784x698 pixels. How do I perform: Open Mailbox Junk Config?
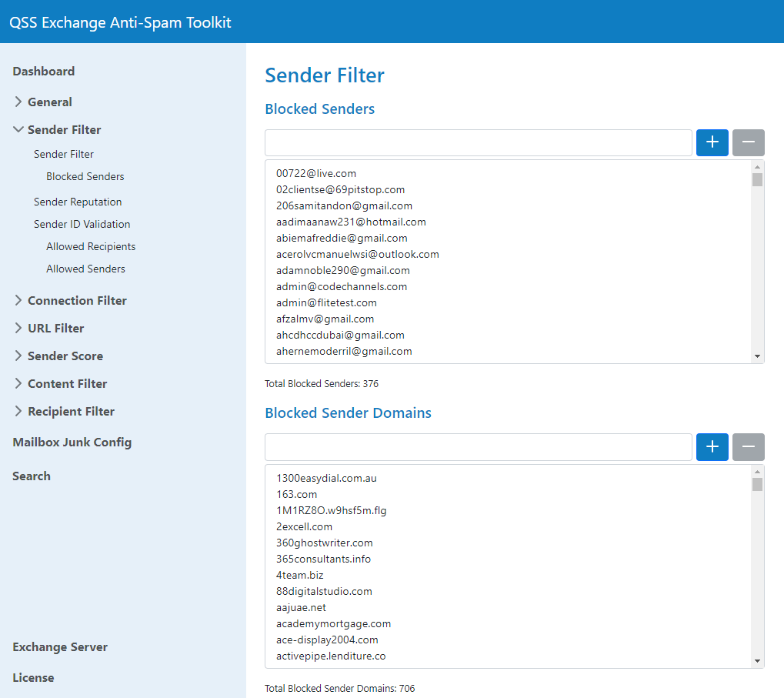point(72,443)
